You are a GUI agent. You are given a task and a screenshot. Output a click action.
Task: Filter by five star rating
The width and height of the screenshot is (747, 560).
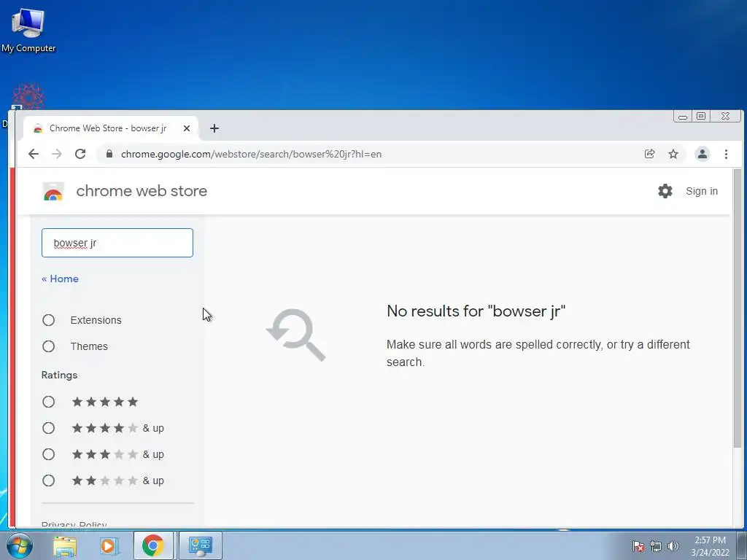49,402
